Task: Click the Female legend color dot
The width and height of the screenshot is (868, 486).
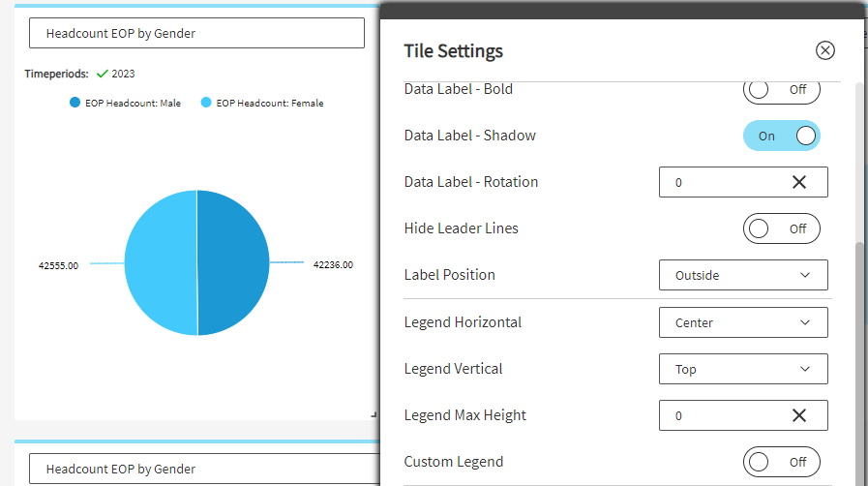Action: [206, 103]
